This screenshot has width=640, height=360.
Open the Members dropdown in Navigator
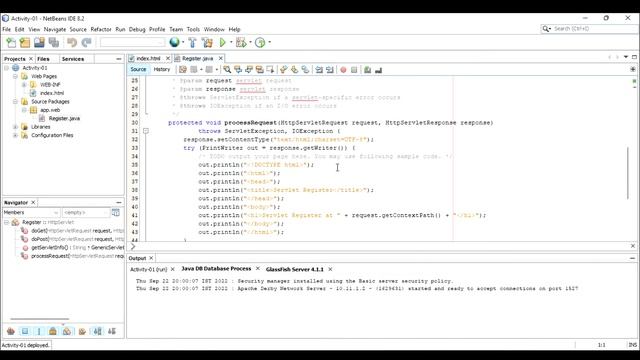click(31, 213)
